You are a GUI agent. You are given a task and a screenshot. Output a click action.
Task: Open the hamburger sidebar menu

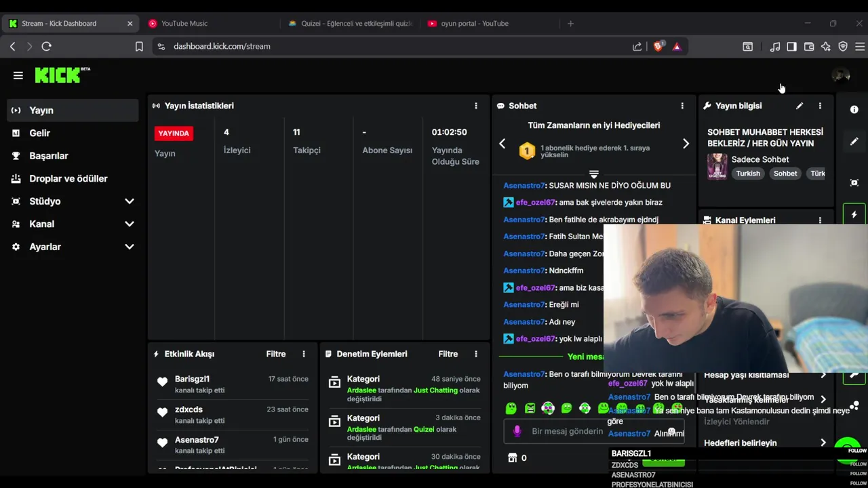pyautogui.click(x=18, y=75)
